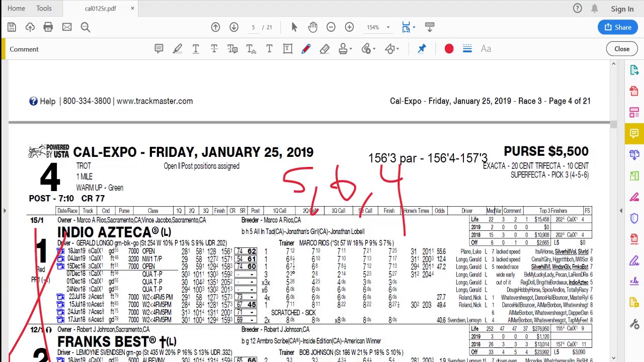Open the Send for Comments side tool
This screenshot has height=362, width=644.
click(634, 303)
